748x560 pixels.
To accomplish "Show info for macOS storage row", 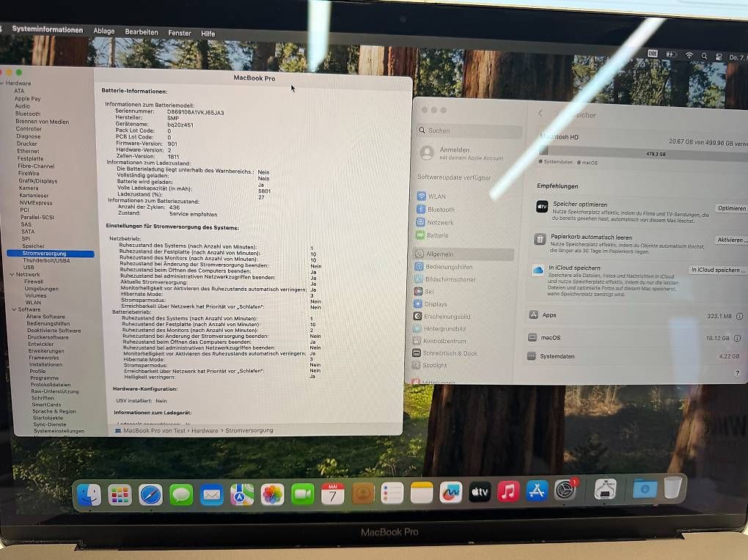I will pos(737,338).
